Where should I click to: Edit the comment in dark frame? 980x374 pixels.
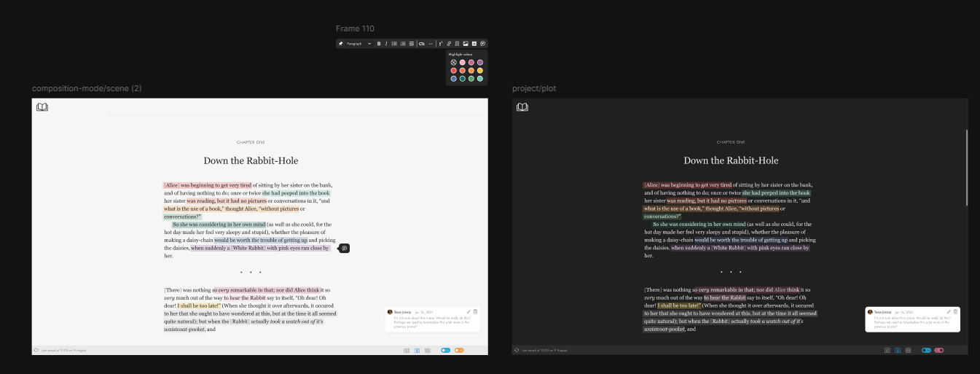[949, 312]
